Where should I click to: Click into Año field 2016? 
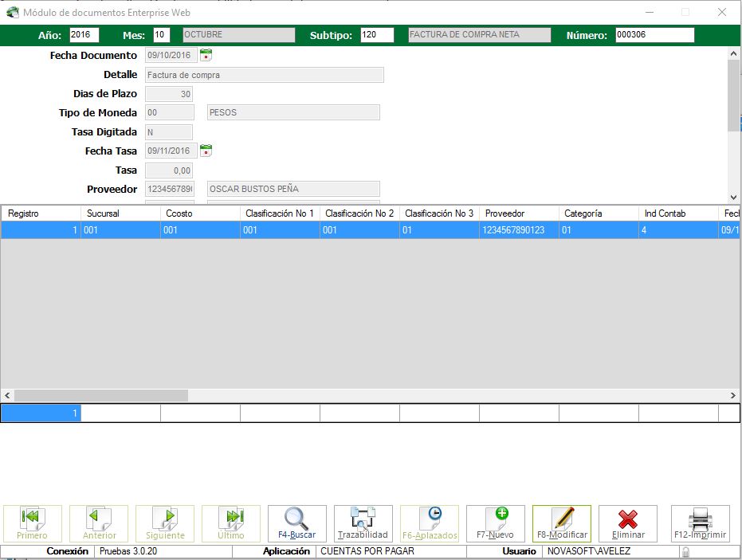[84, 34]
